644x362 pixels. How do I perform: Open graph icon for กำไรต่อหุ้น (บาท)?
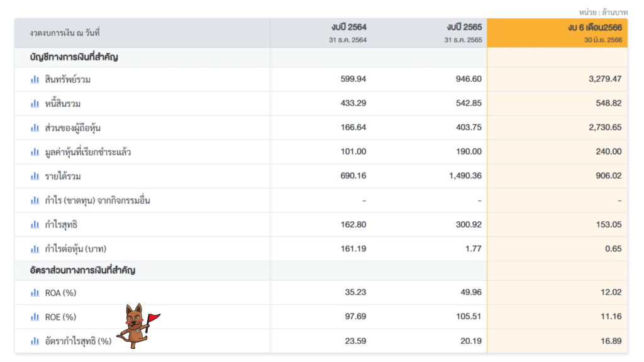[35, 249]
